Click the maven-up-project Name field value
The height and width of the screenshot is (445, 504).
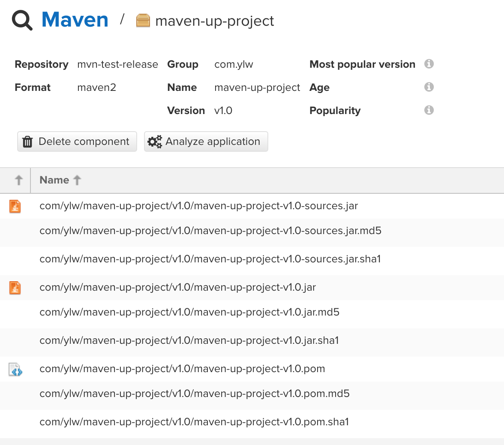(x=257, y=88)
